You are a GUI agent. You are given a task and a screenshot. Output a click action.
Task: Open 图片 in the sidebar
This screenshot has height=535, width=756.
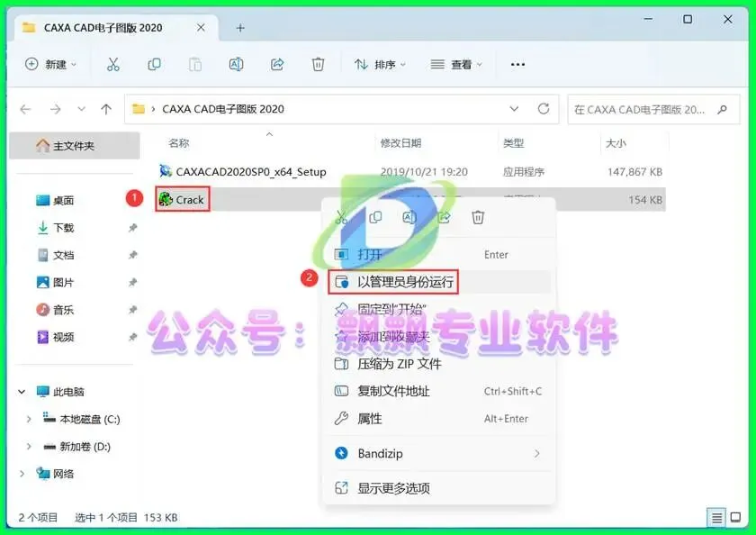click(x=63, y=282)
